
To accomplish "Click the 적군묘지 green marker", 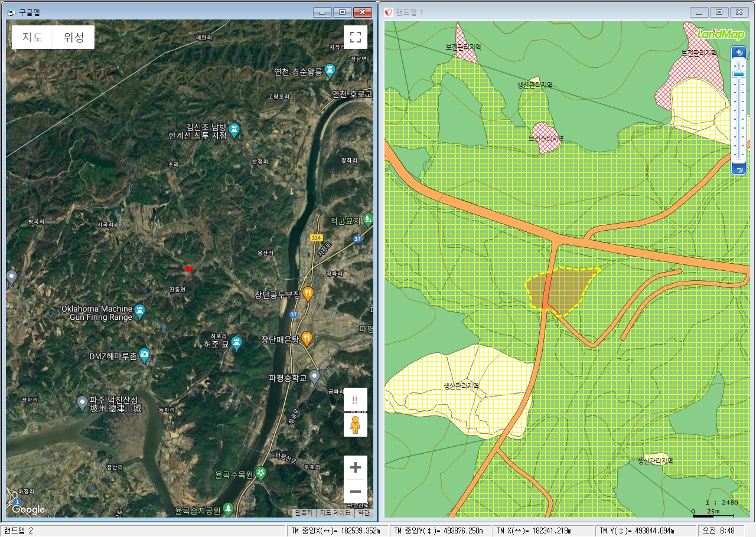I will coord(368,220).
